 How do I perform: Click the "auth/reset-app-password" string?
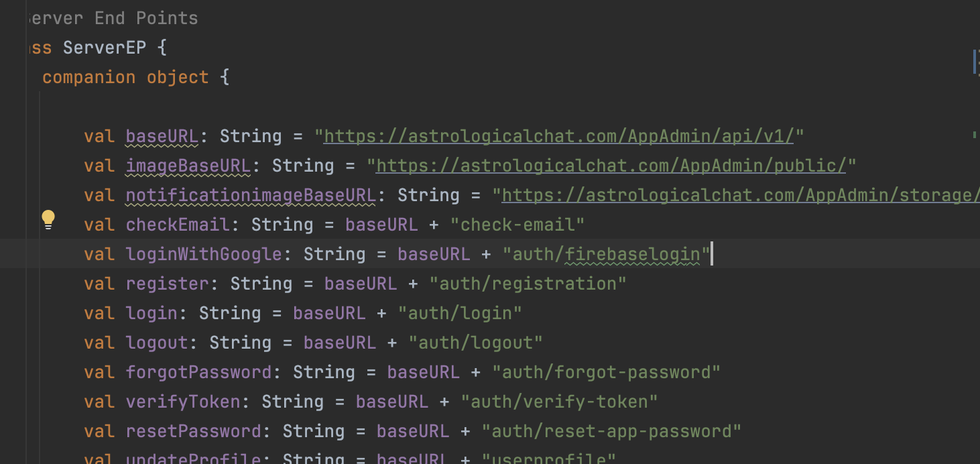(611, 431)
